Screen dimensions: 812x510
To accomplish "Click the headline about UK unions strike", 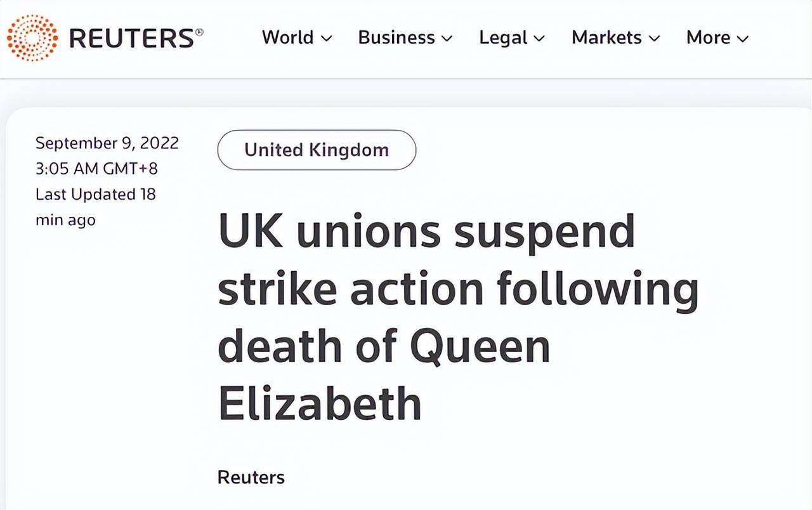I will coord(458,317).
